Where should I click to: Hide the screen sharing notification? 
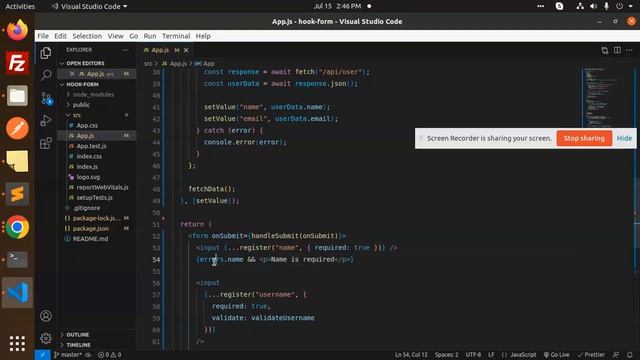tap(624, 138)
